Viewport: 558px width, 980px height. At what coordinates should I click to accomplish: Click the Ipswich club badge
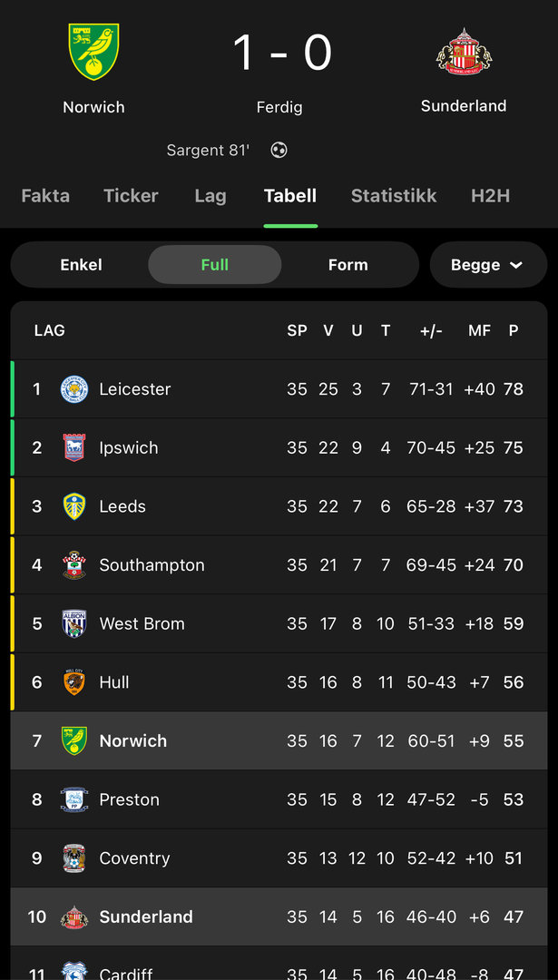pyautogui.click(x=74, y=447)
